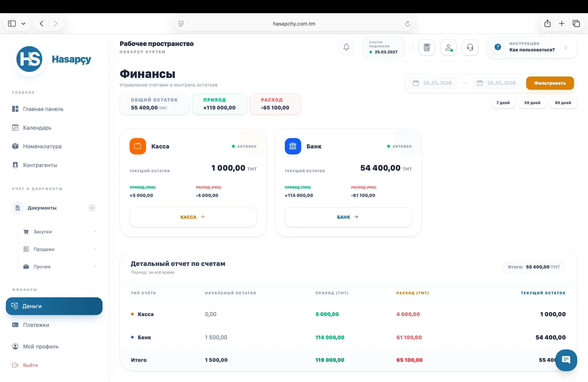Screen dimensions: 588x382
Task: Click the orange Фильтровать button
Action: 550,83
